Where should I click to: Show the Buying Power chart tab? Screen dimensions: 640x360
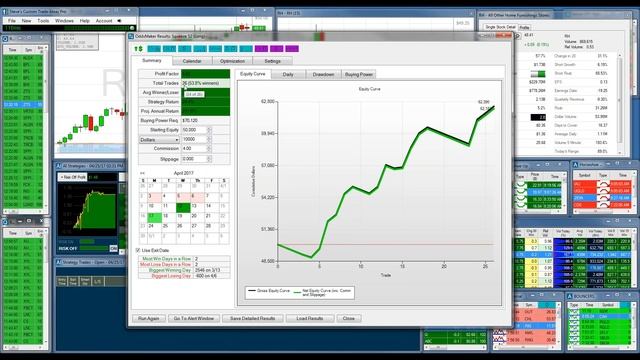coord(359,74)
